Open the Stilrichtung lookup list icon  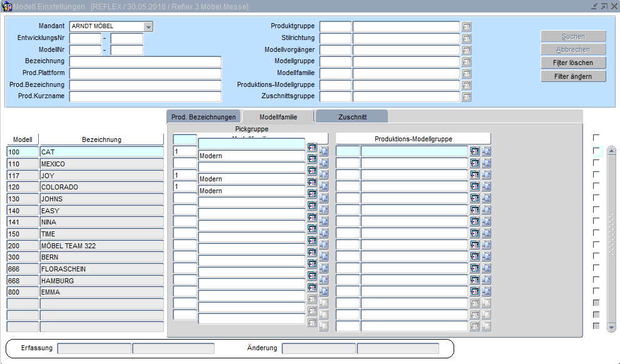point(467,38)
